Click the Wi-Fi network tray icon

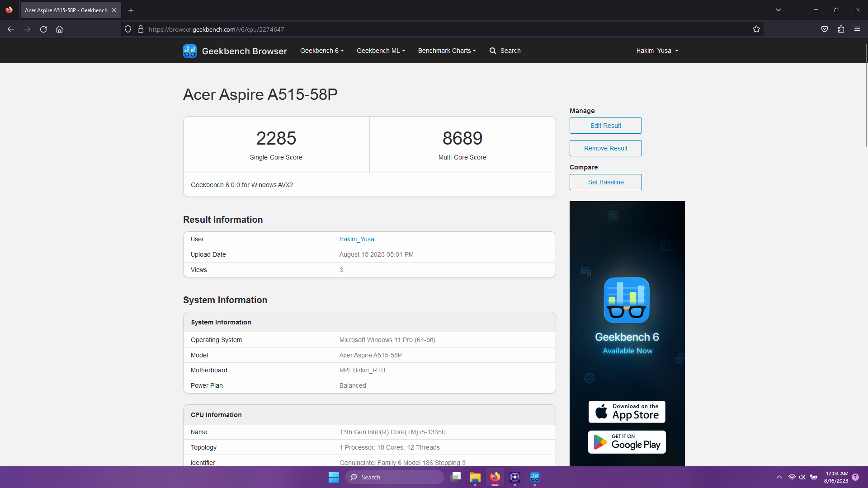click(x=792, y=477)
